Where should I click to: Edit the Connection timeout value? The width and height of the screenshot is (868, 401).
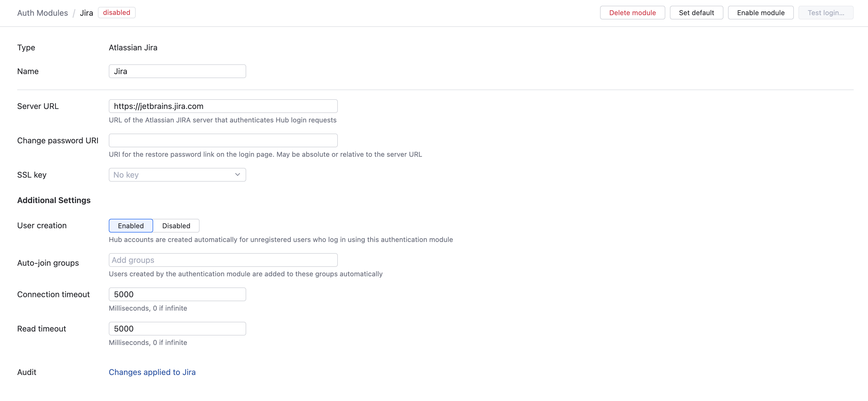point(177,294)
